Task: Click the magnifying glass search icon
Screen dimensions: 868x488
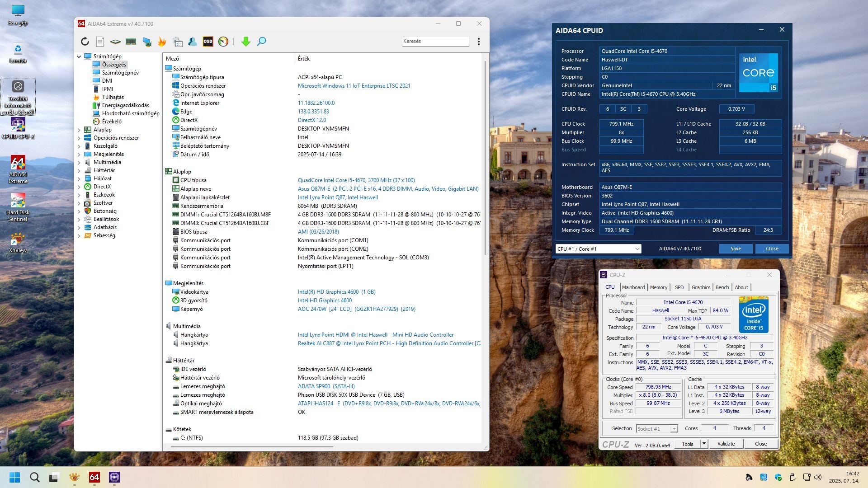Action: pyautogui.click(x=261, y=42)
